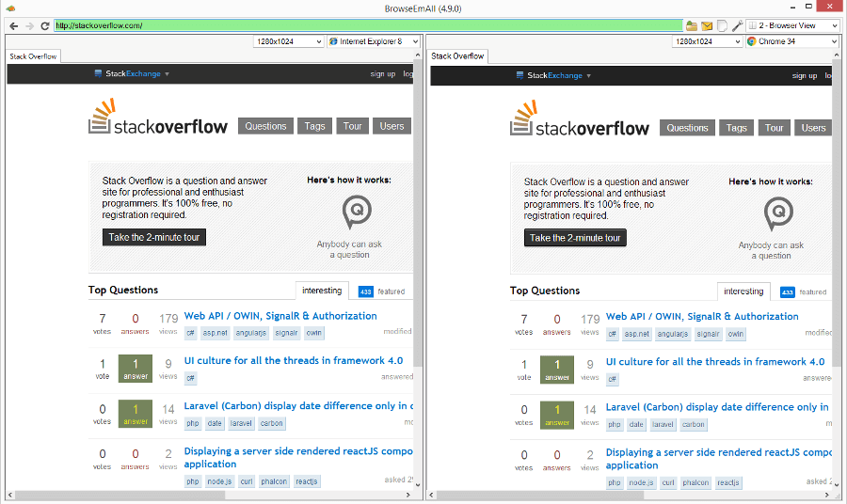Open settings via the wrench icon
This screenshot has height=504, width=847.
[x=737, y=25]
